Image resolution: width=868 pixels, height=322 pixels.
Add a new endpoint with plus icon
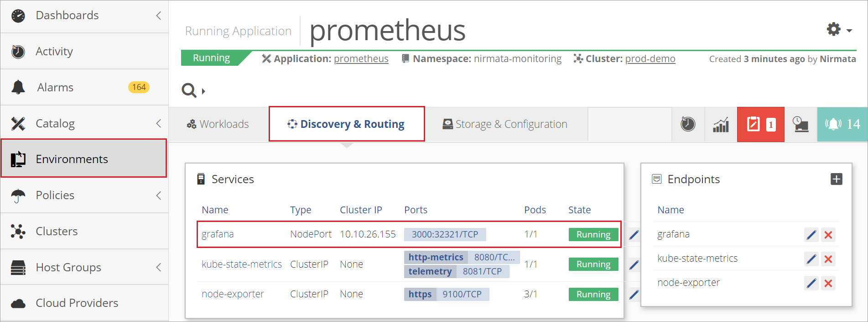point(837,179)
